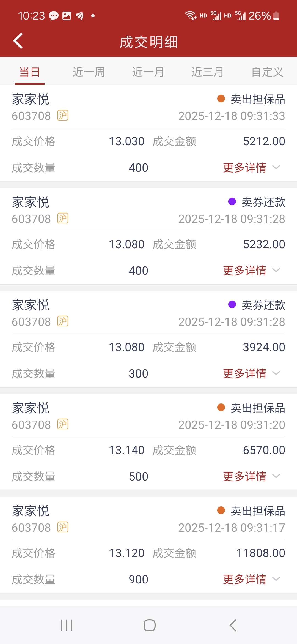
Task: Tap the battery icon in the status bar
Action: tap(276, 16)
